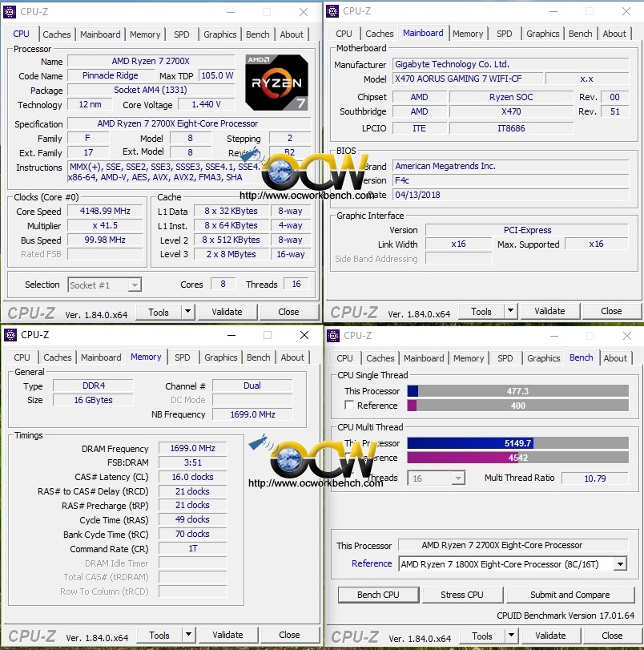The image size is (644, 650).
Task: Click the BIOS Version value F4c
Action: 510,180
